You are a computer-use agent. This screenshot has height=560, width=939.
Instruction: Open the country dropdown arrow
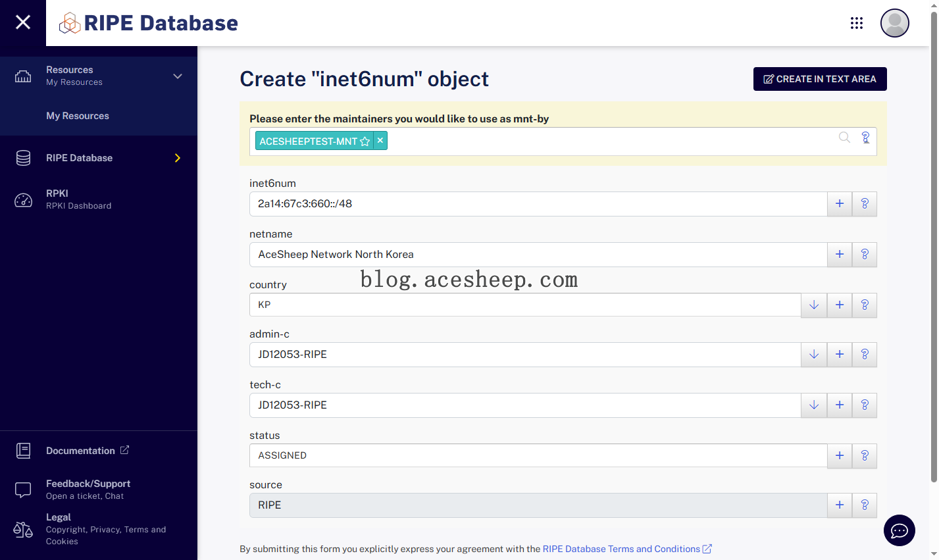click(814, 305)
